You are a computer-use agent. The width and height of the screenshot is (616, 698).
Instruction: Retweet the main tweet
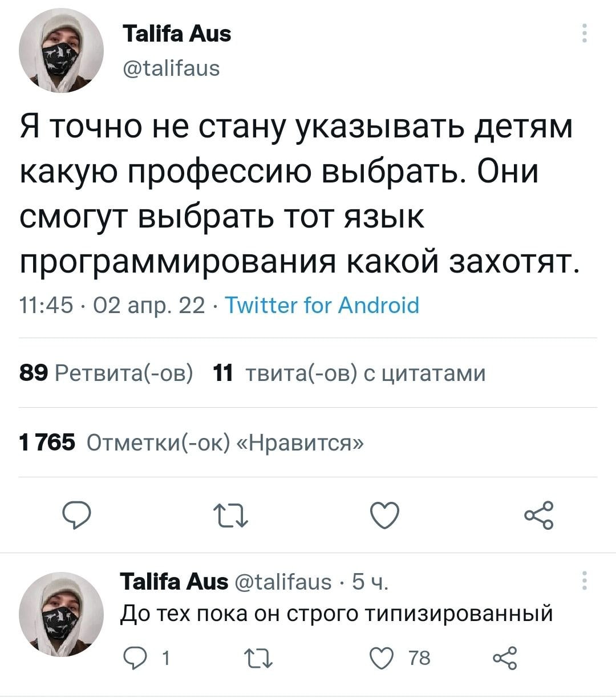pyautogui.click(x=230, y=516)
